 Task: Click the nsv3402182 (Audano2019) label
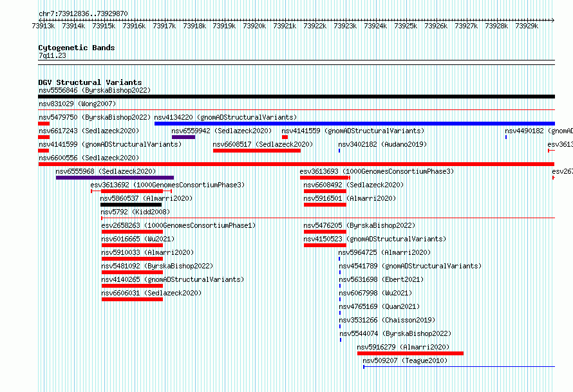[382, 144]
